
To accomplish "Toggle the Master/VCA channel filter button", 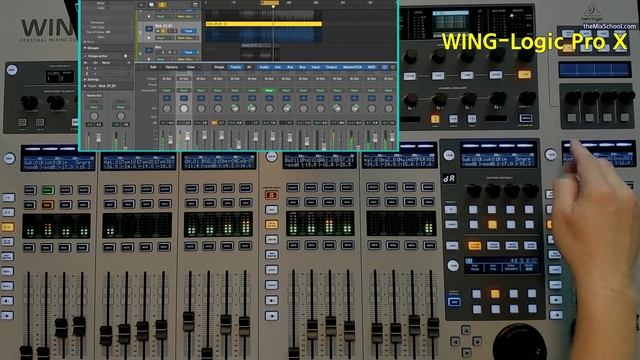I will pos(352,67).
